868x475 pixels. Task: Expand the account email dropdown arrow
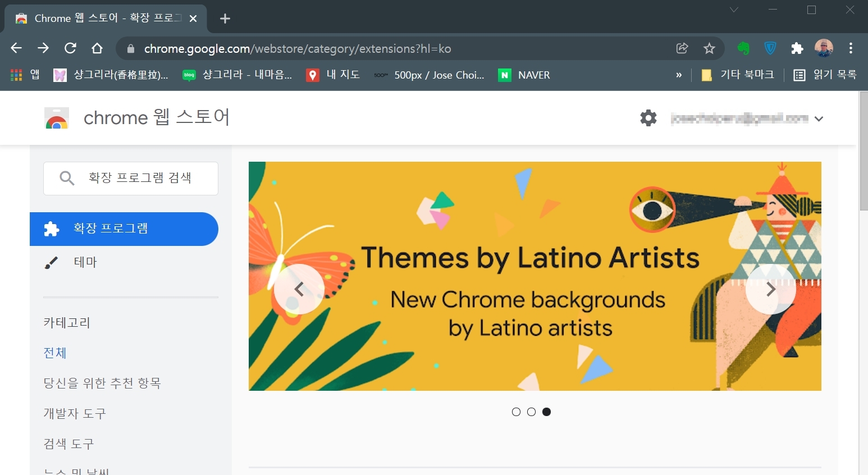[819, 118]
